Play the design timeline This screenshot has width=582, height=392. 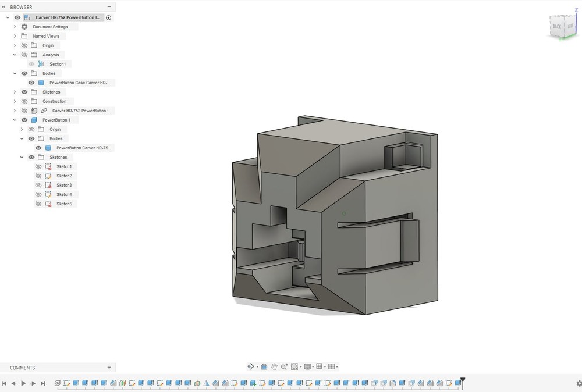tap(23, 383)
